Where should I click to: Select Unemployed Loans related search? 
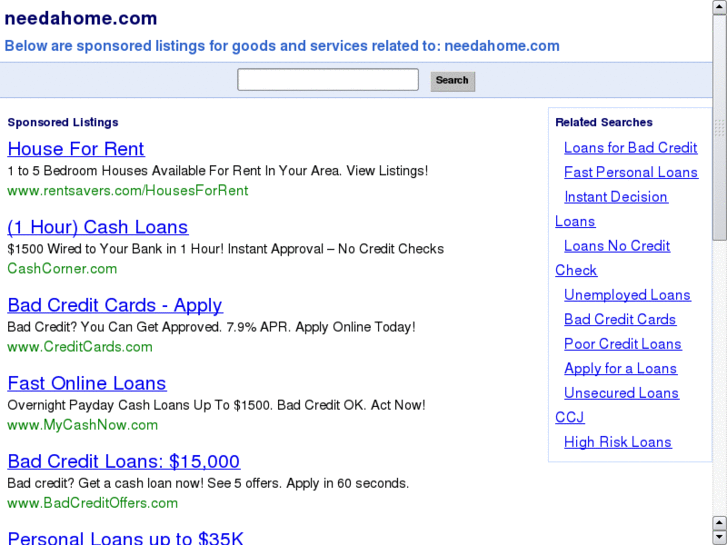pos(627,295)
